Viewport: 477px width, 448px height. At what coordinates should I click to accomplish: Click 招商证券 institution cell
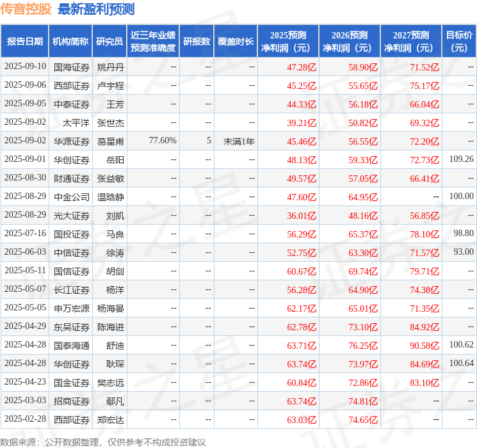pyautogui.click(x=72, y=401)
